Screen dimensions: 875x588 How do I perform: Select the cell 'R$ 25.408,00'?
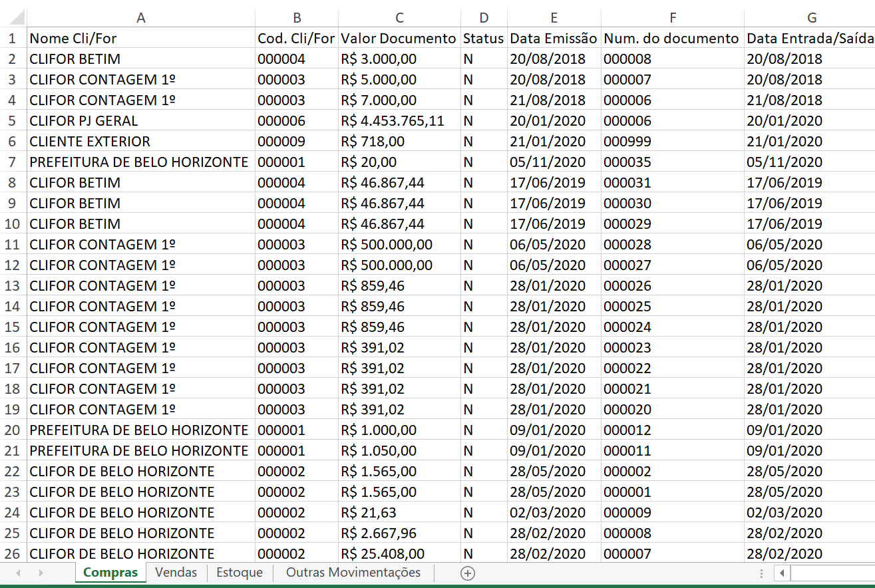tap(399, 554)
